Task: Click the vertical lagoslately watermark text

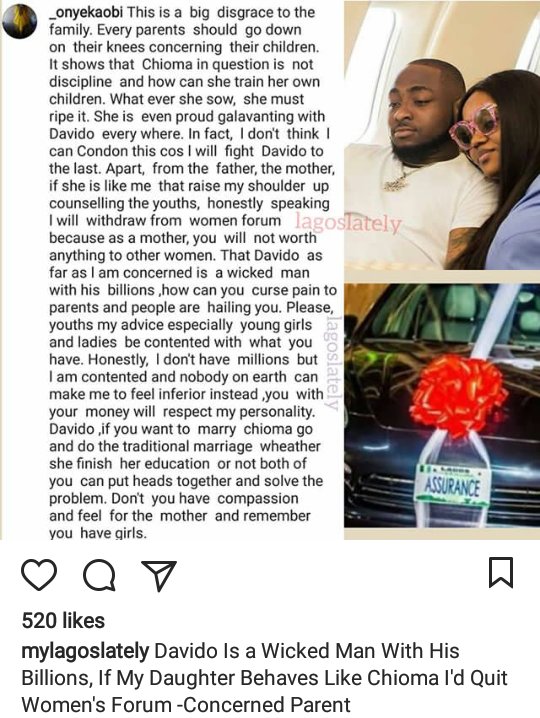Action: [x=333, y=364]
